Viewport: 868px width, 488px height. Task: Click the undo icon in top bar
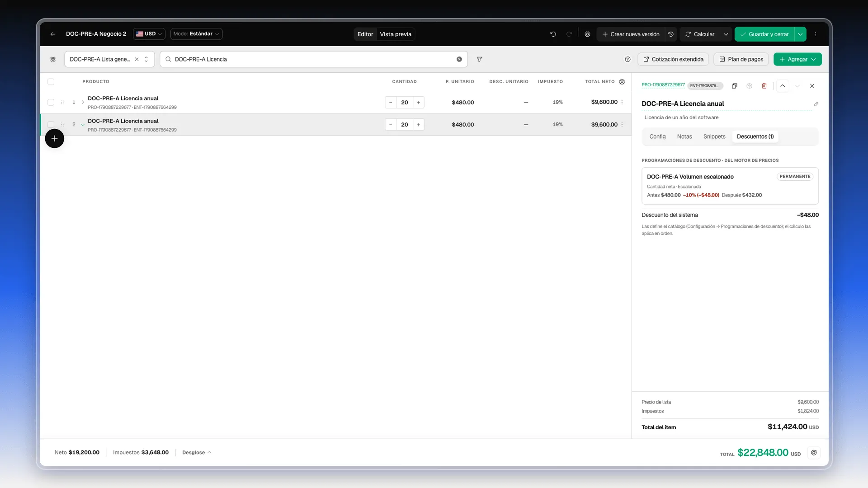(553, 34)
